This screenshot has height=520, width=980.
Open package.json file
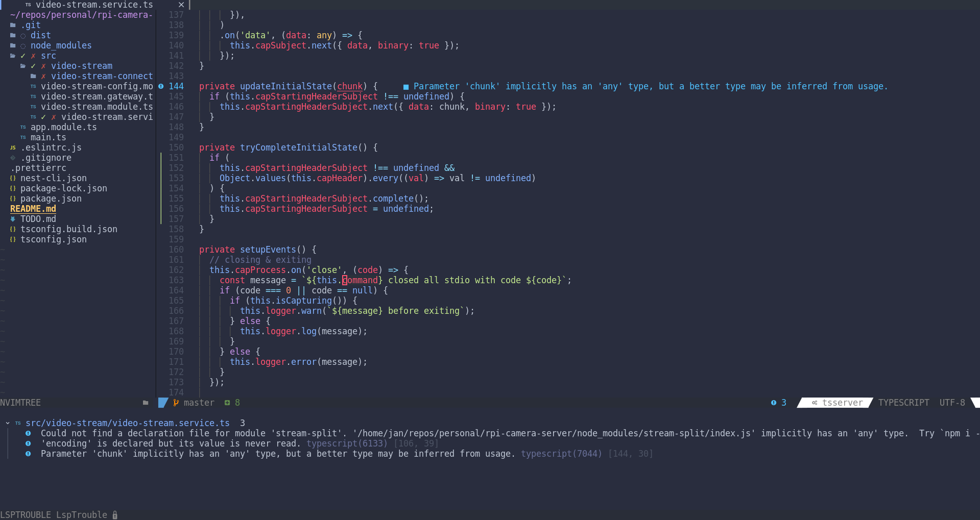click(x=51, y=199)
